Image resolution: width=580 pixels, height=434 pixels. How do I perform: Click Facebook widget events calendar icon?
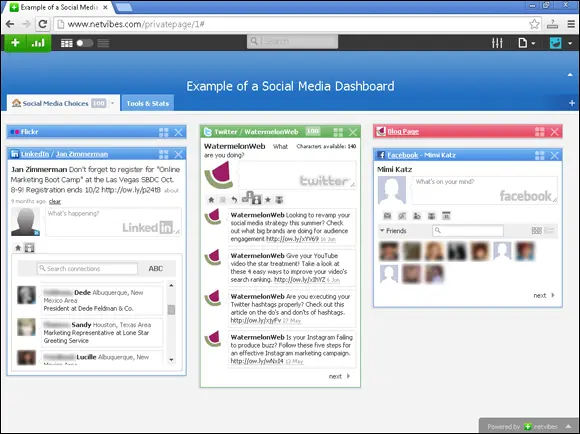[446, 216]
